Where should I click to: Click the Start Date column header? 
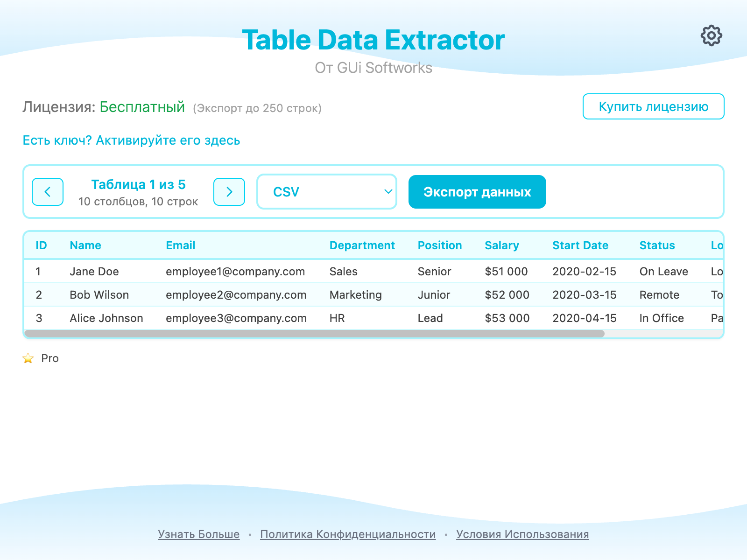point(580,245)
